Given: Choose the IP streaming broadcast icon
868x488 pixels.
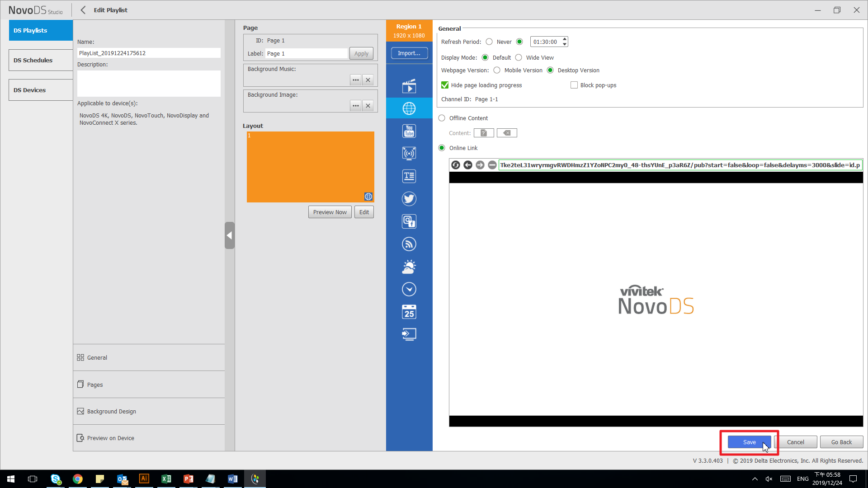Looking at the screenshot, I should 409,154.
